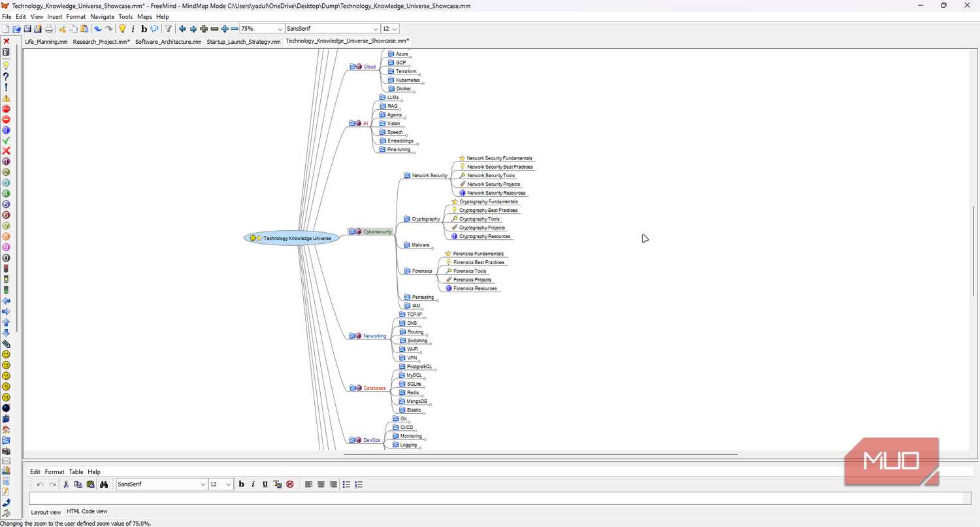The image size is (980, 527).
Task: Collapse the Cybersecurity node
Action: click(370, 231)
